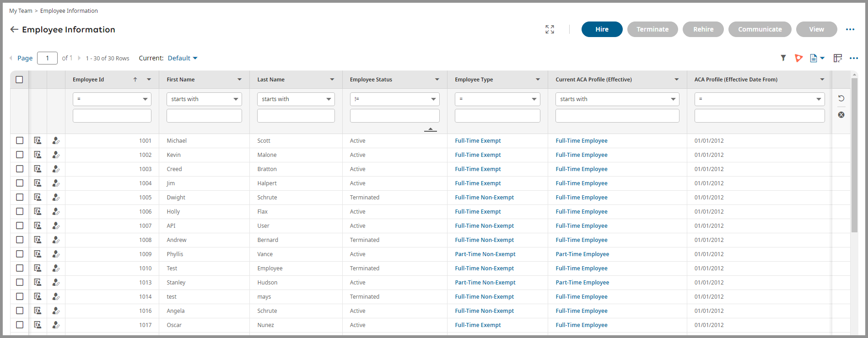The width and height of the screenshot is (868, 338).
Task: Open employee profile icon for employee 1002
Action: pyautogui.click(x=56, y=155)
